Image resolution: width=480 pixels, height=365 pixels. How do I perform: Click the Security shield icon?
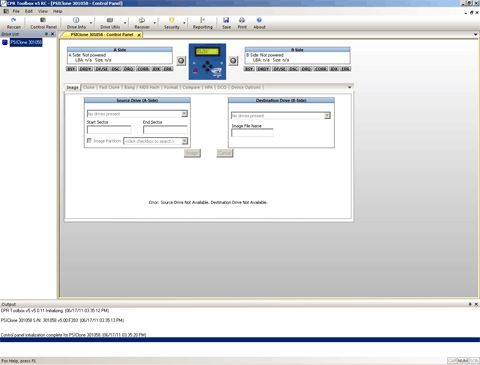[x=172, y=20]
